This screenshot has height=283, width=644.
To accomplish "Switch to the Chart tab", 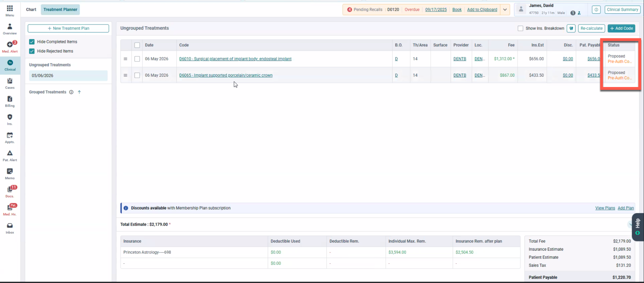I will coord(31,9).
